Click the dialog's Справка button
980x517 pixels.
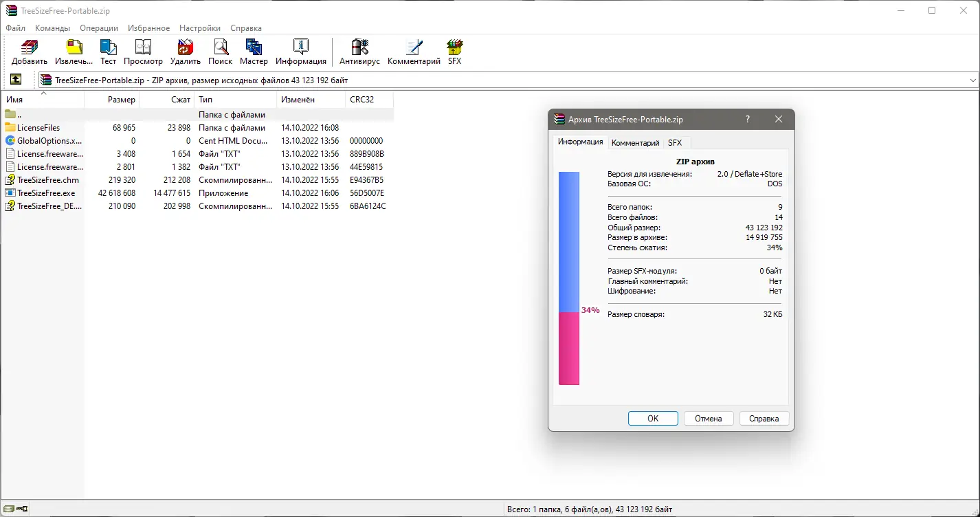pos(764,418)
